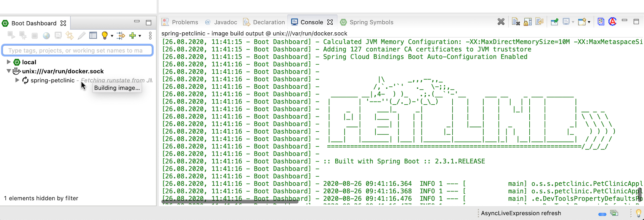
Task: Open the Open Console dropdown arrow
Action: point(589,22)
